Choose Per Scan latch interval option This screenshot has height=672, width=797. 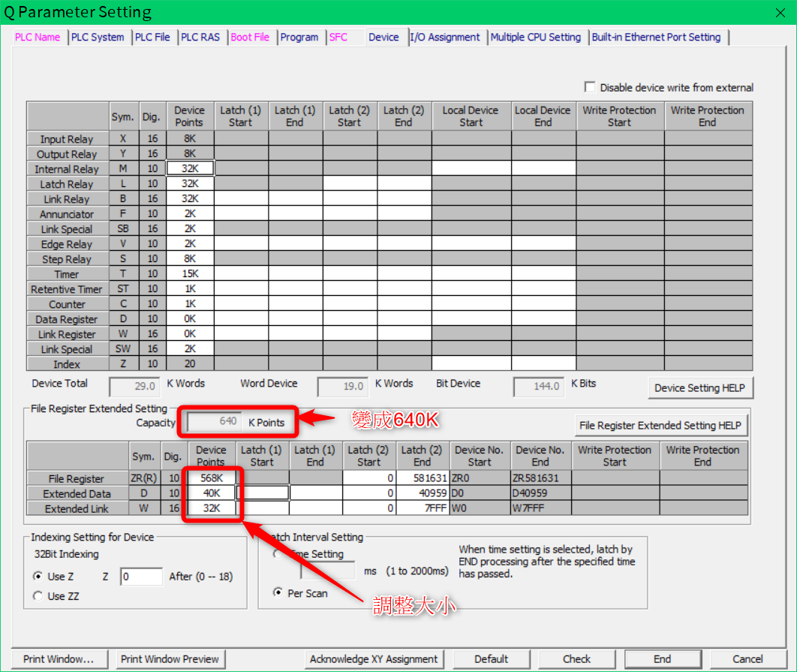click(x=278, y=593)
